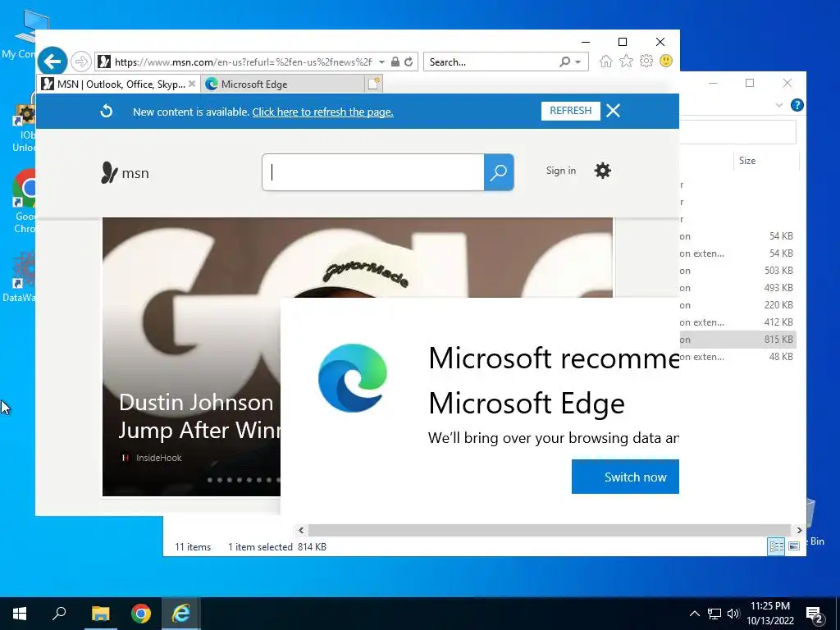
Task: Open the Windows Start menu
Action: 20,614
